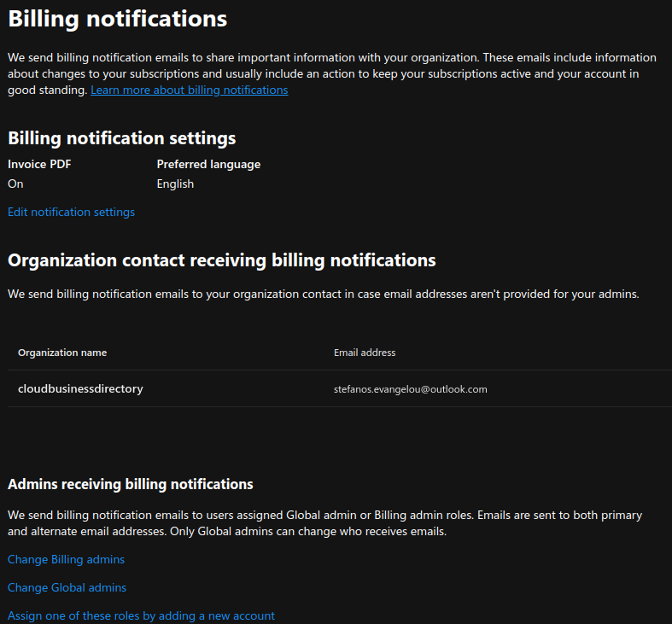Click Organization contact receiving billing notifications heading

click(x=221, y=260)
